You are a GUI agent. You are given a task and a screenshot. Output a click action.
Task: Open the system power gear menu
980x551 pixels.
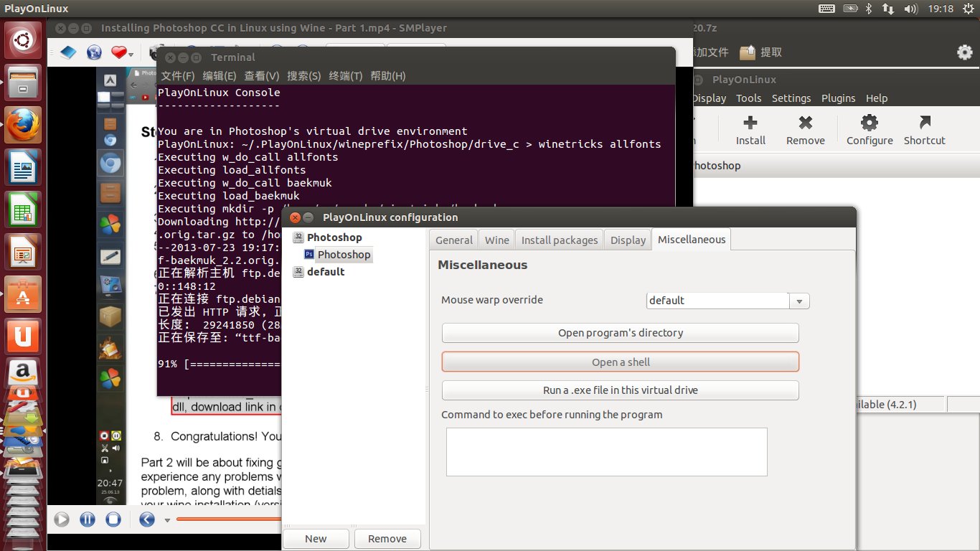(x=968, y=9)
